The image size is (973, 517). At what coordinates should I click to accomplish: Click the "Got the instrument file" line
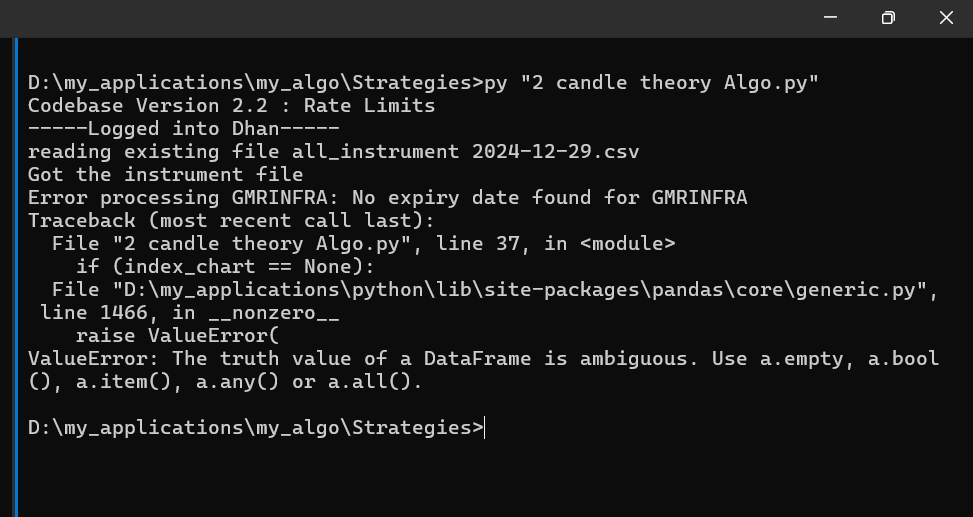click(166, 174)
